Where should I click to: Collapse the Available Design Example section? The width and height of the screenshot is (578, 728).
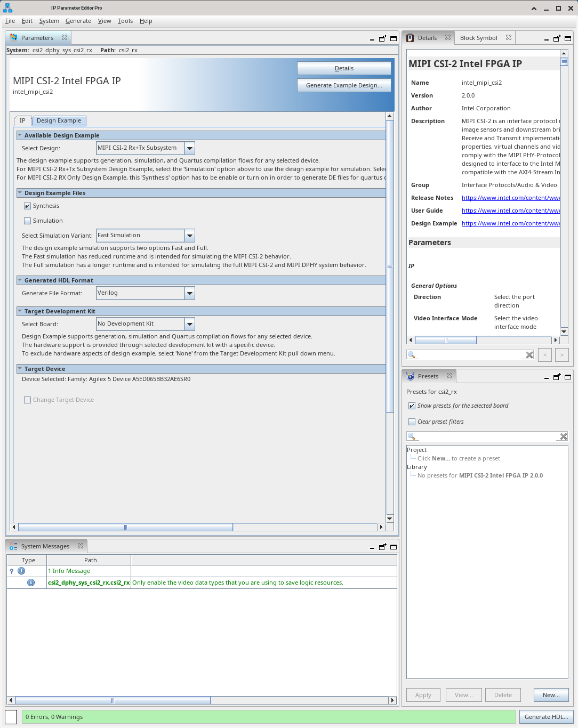[x=20, y=135]
